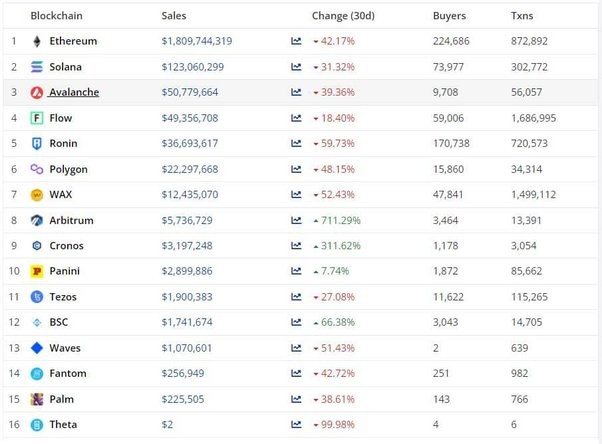Screen dimensions: 602x444
Task: Open the Ethereum blockchain link
Action: coord(73,41)
